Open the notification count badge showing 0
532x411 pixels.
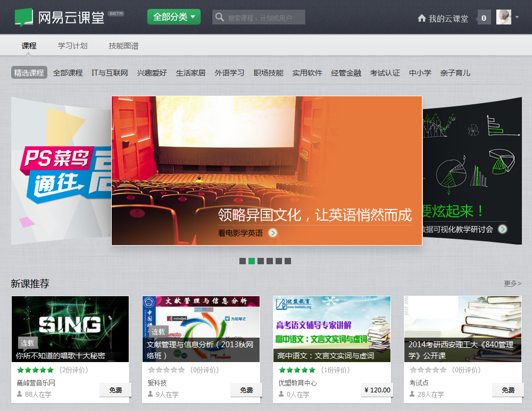(x=484, y=18)
